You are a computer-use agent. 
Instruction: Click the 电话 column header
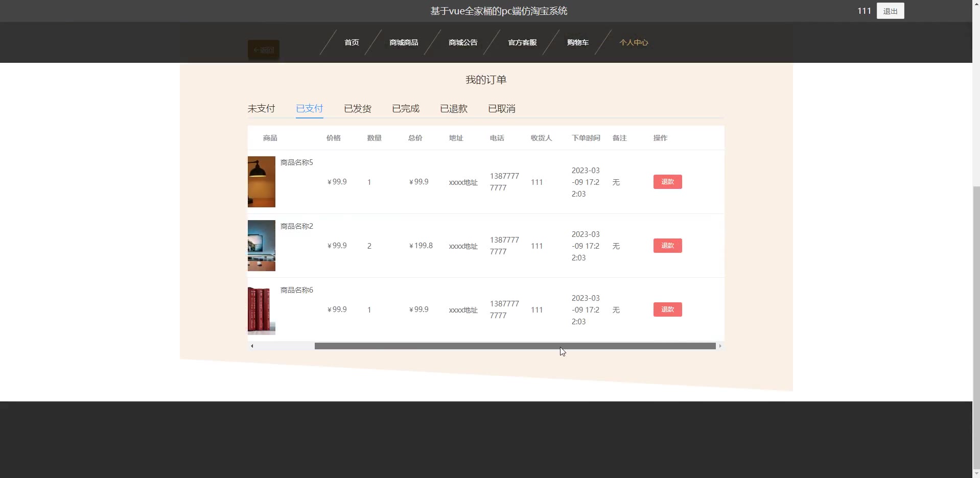point(497,138)
